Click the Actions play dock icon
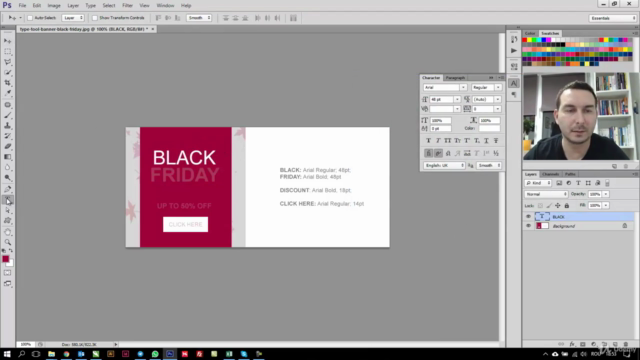 514,51
